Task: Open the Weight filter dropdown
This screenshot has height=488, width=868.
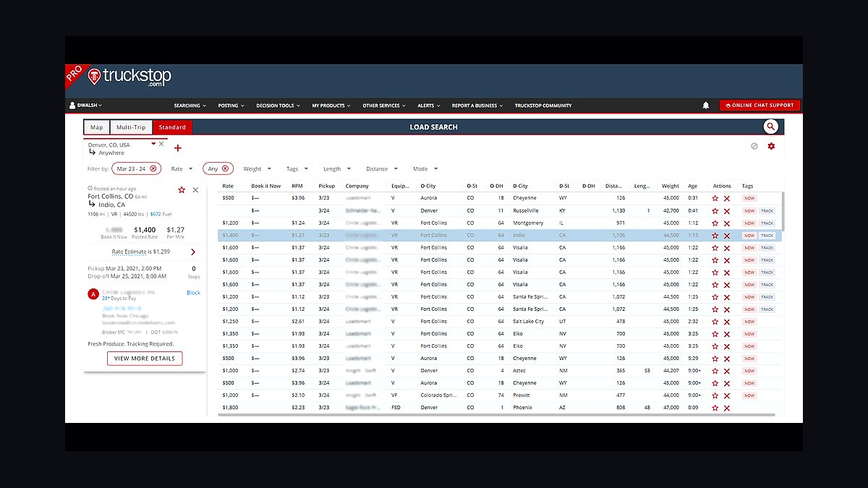Action: (x=256, y=168)
